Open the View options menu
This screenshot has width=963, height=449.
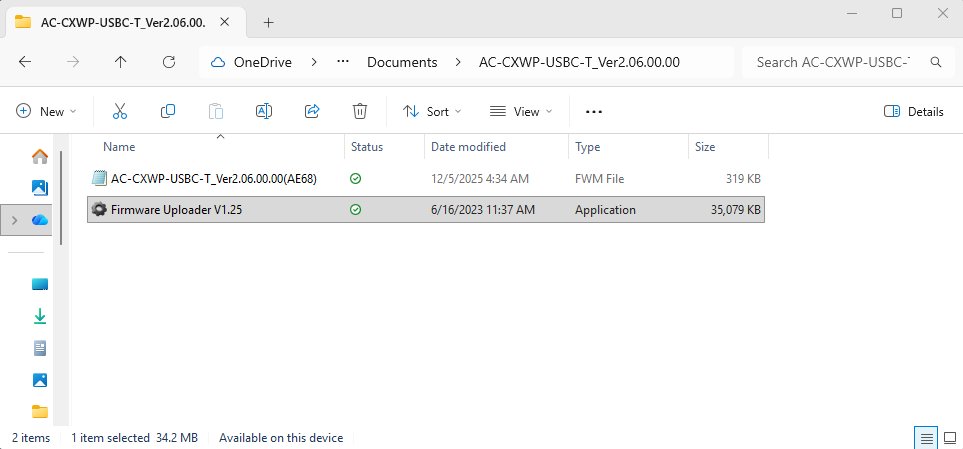pyautogui.click(x=521, y=111)
